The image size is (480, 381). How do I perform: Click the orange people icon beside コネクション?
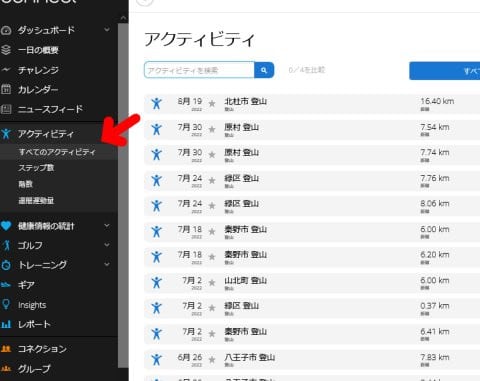click(x=6, y=349)
